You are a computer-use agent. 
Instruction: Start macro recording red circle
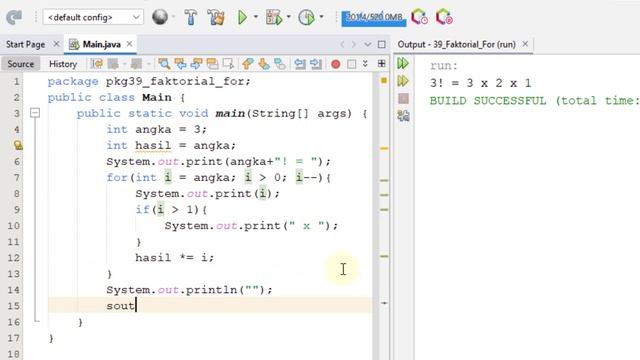click(336, 64)
